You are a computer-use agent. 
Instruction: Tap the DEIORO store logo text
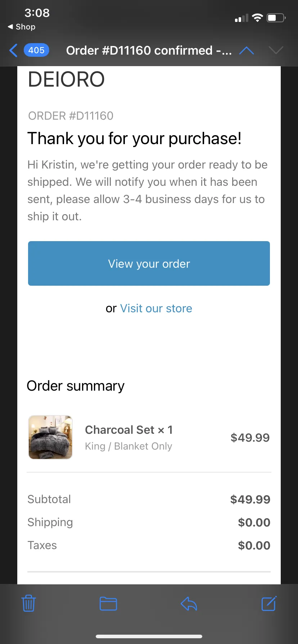point(66,79)
